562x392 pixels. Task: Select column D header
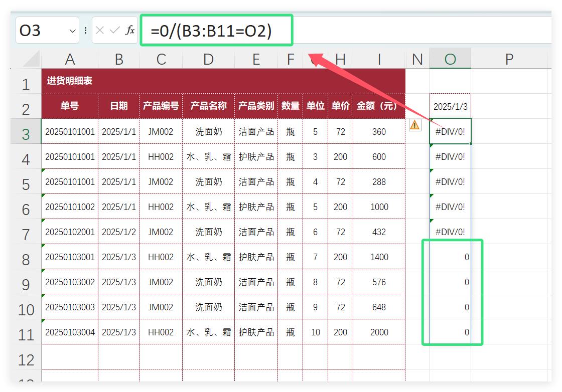[x=209, y=59]
